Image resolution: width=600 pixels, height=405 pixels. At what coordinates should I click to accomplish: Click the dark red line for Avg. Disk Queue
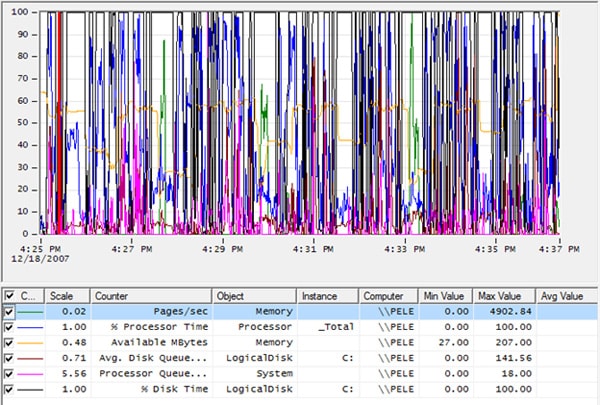(30, 359)
